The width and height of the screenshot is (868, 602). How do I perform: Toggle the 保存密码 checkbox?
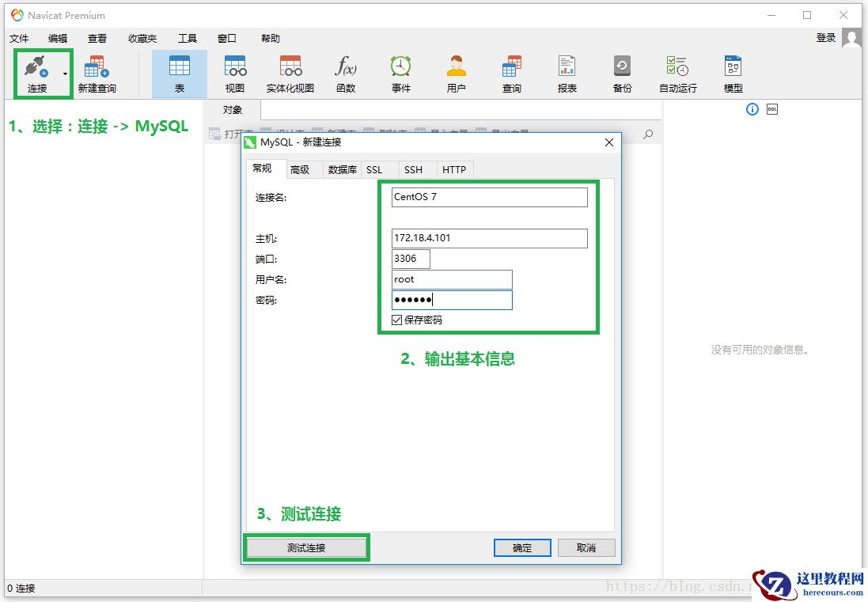(396, 320)
